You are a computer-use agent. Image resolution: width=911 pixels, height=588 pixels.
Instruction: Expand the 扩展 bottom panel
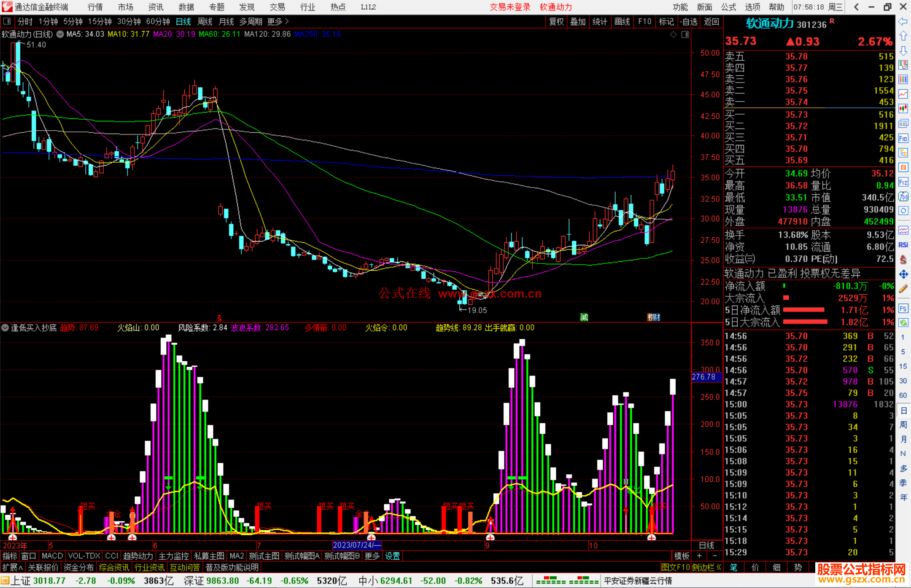[13, 567]
